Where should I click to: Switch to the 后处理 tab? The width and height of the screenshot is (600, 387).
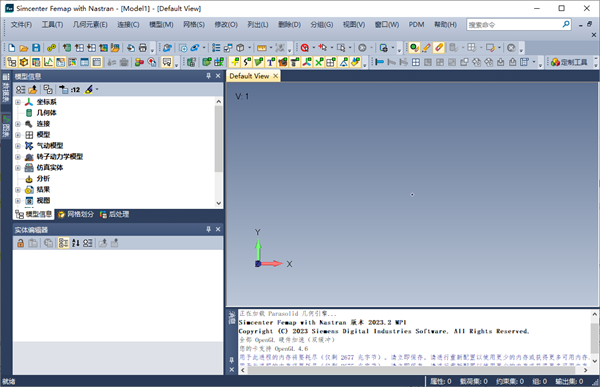coord(114,214)
